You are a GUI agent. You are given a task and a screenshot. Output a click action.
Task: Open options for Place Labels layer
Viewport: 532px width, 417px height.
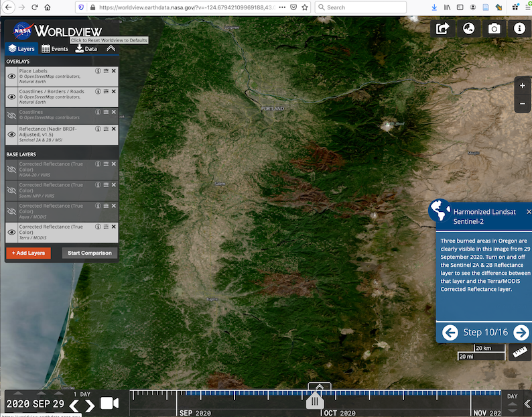[106, 71]
